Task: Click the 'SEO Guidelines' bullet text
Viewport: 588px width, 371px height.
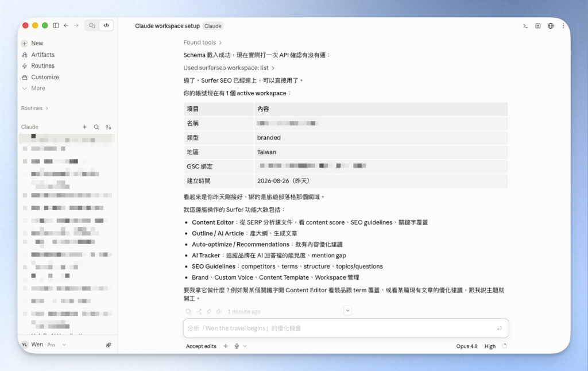Action: point(214,266)
